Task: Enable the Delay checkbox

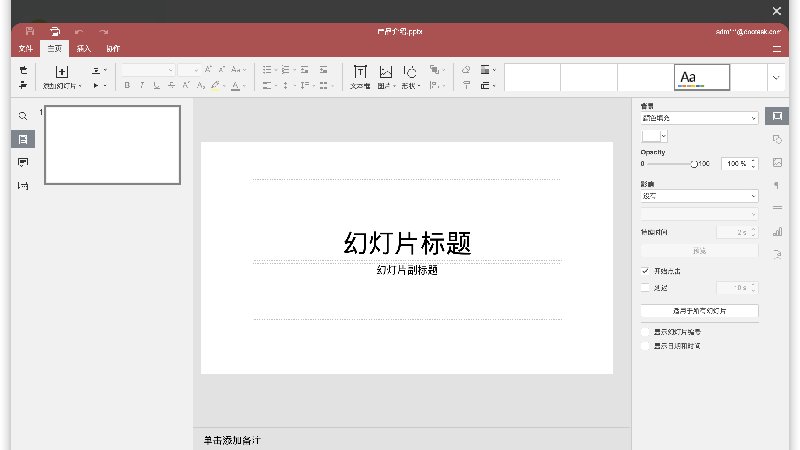Action: [x=645, y=288]
